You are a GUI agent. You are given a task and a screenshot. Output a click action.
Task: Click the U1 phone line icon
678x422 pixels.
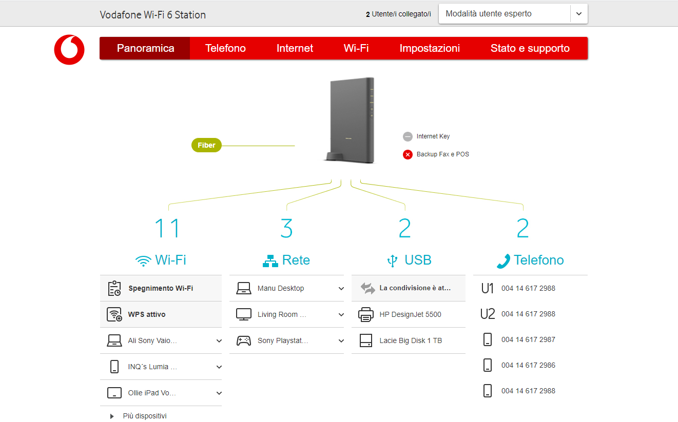click(x=487, y=288)
